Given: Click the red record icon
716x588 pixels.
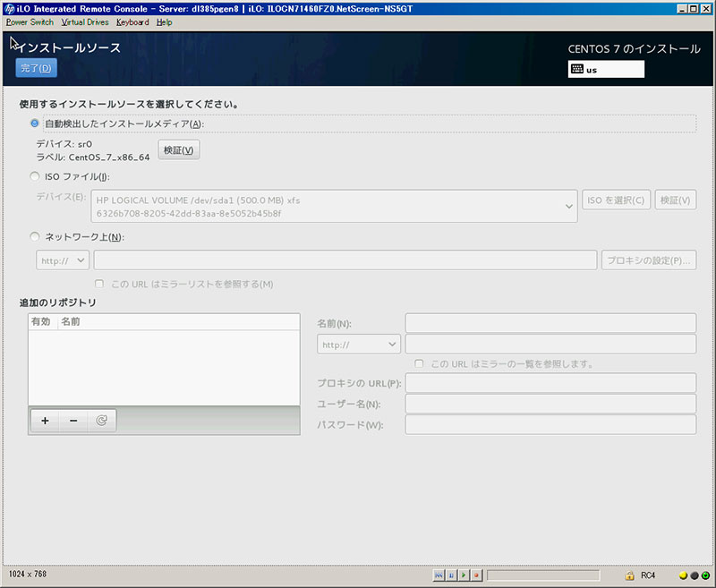Looking at the screenshot, I should [476, 575].
